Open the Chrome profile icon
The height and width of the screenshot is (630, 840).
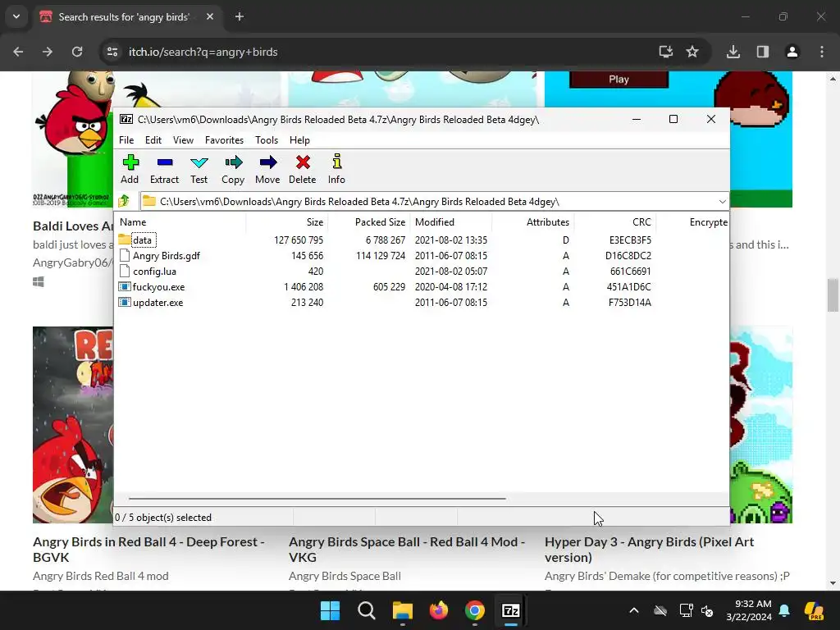tap(792, 52)
